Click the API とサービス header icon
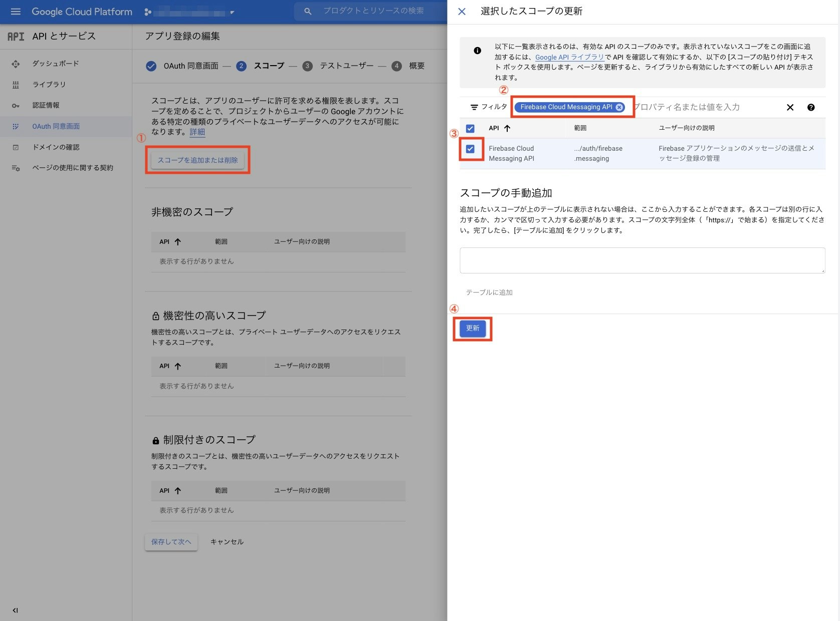840x621 pixels. (x=16, y=36)
